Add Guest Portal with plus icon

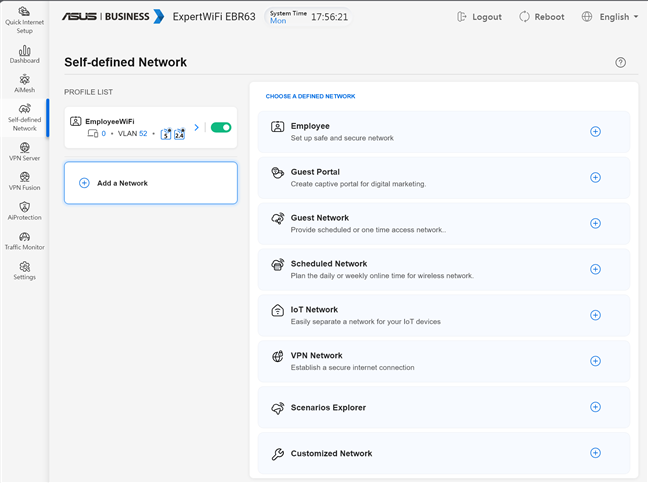coord(595,177)
